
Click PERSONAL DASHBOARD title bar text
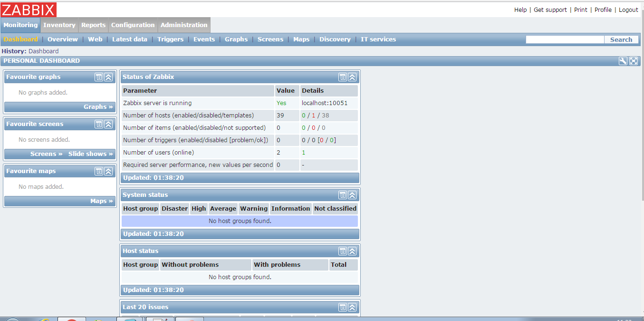coord(42,61)
